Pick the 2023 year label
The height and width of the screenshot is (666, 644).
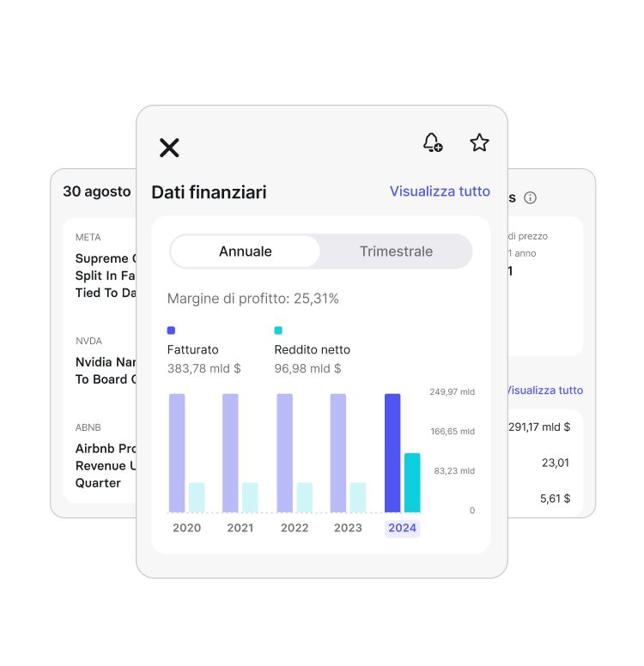(x=348, y=528)
